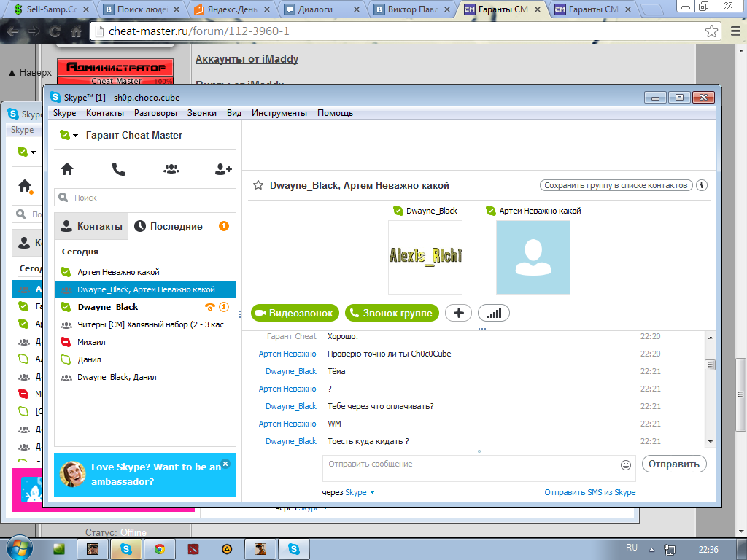Select the Данил contact
The width and height of the screenshot is (747, 560).
145,359
